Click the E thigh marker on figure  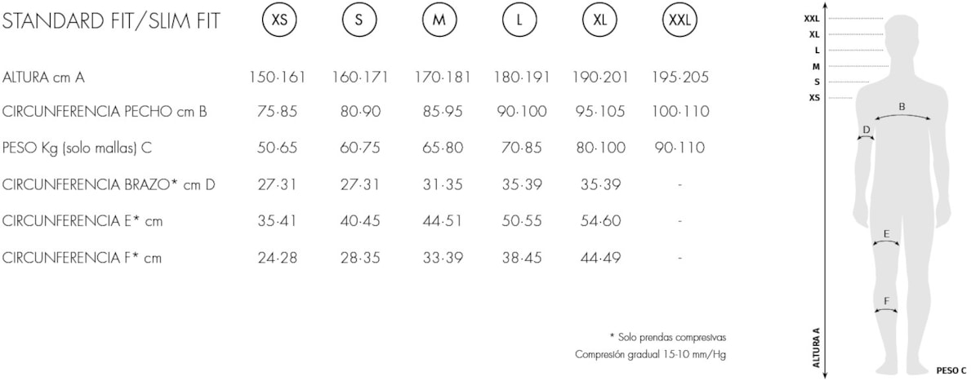click(x=886, y=238)
